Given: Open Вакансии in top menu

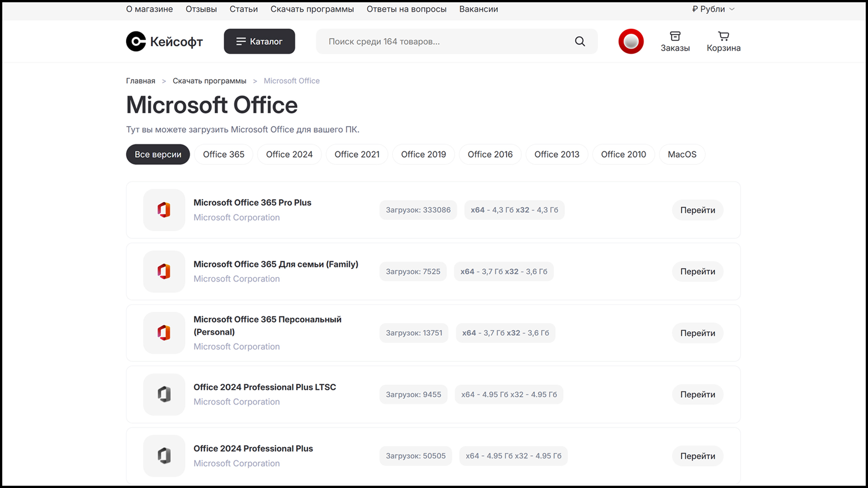Looking at the screenshot, I should 478,9.
